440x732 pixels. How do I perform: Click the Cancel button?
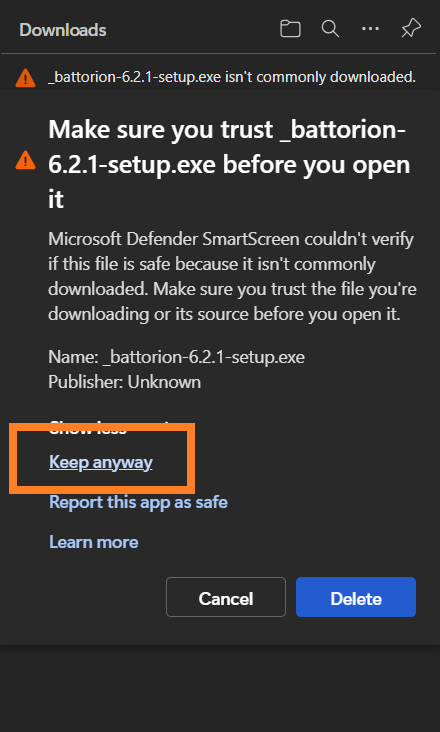pyautogui.click(x=226, y=597)
